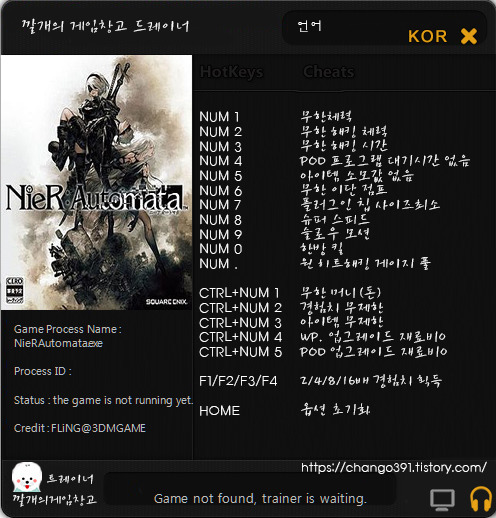Screen dimensions: 496x518
Task: Select the CTRL+NUM 5 hotkey label
Action: pyautogui.click(x=240, y=352)
